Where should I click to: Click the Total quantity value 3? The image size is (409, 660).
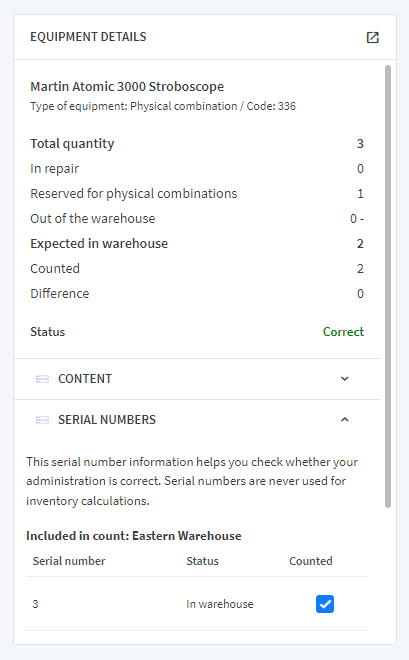click(x=360, y=144)
